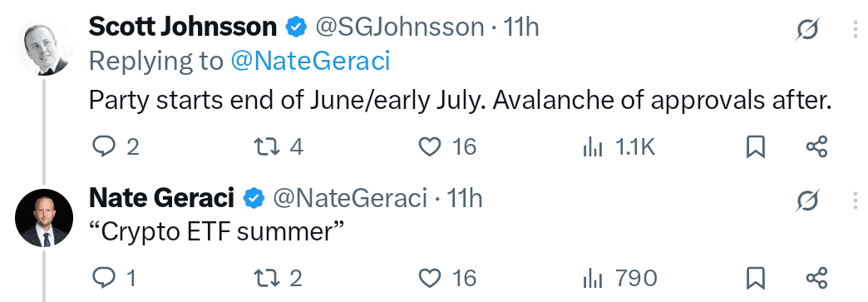View Nate Geraci's profile picture
This screenshot has width=868, height=302.
[44, 218]
